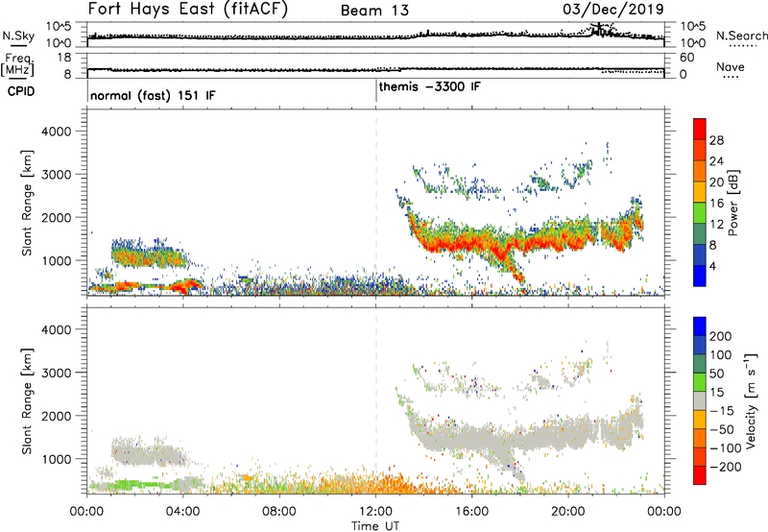Viewport: 768px width, 532px height.
Task: Click 'normal (fast) 151 IF' text
Action: (153, 95)
